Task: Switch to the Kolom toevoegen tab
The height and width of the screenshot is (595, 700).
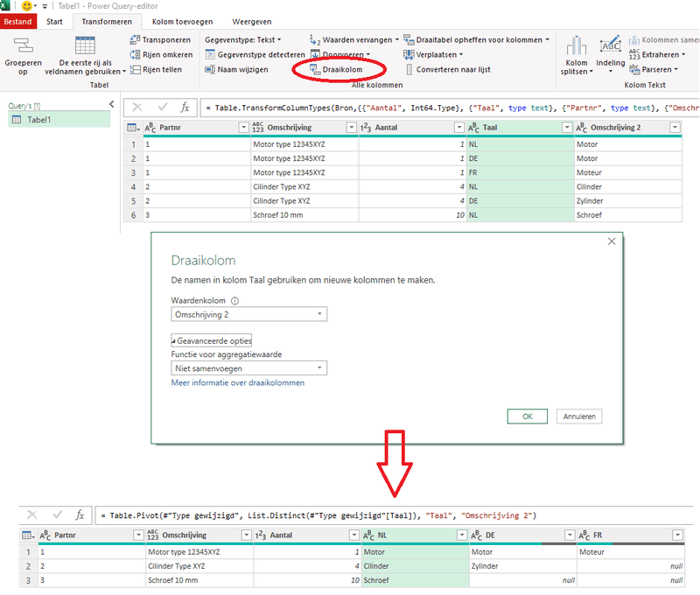Action: coord(182,20)
